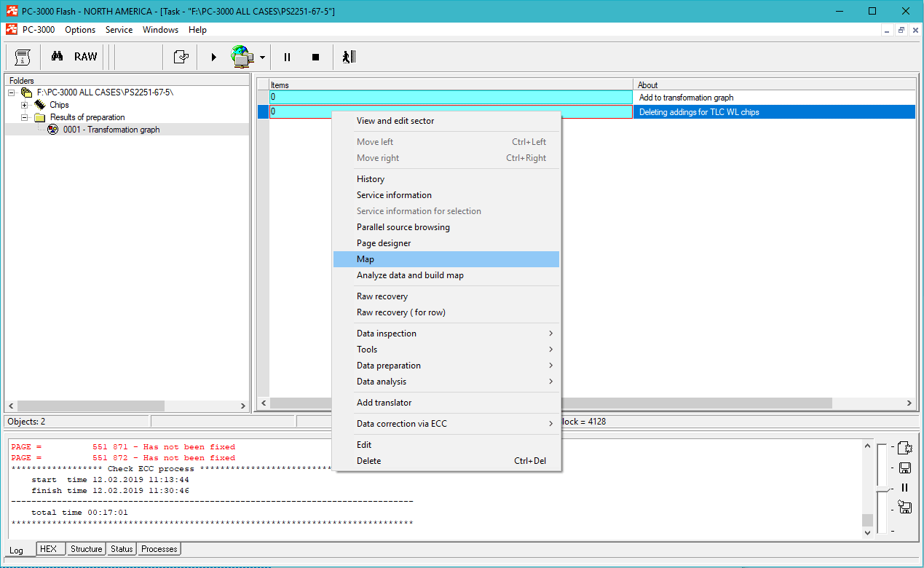
Task: Open dropdown arrow beside the globe icon
Action: point(262,57)
